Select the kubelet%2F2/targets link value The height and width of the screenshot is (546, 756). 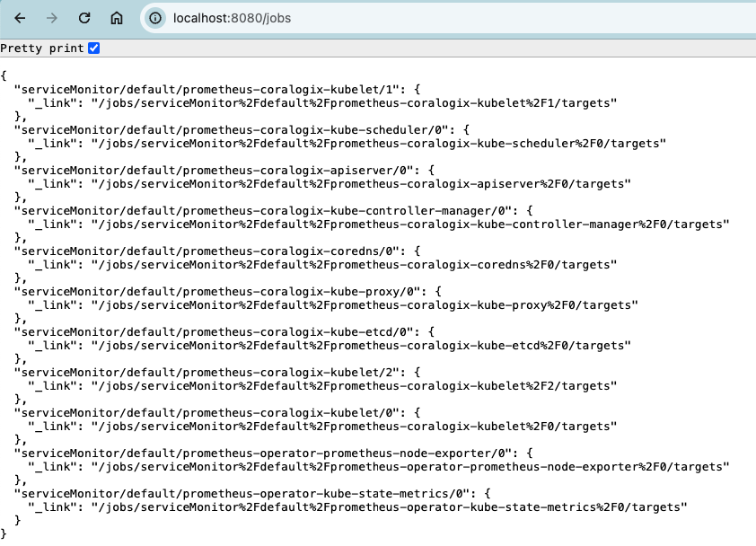tap(354, 387)
